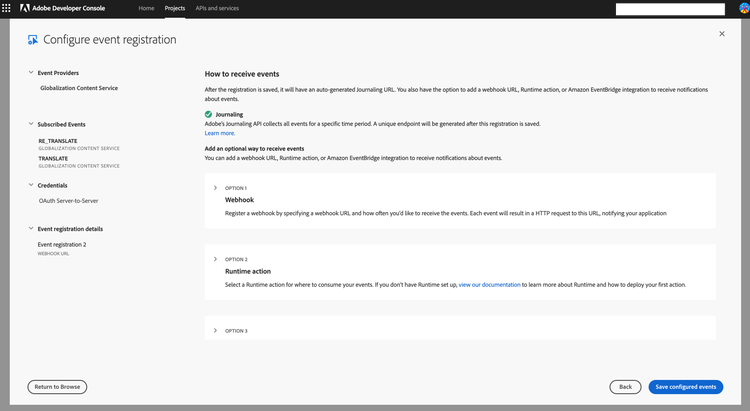Image resolution: width=750 pixels, height=411 pixels.
Task: Open the APIs and services tab
Action: (217, 8)
